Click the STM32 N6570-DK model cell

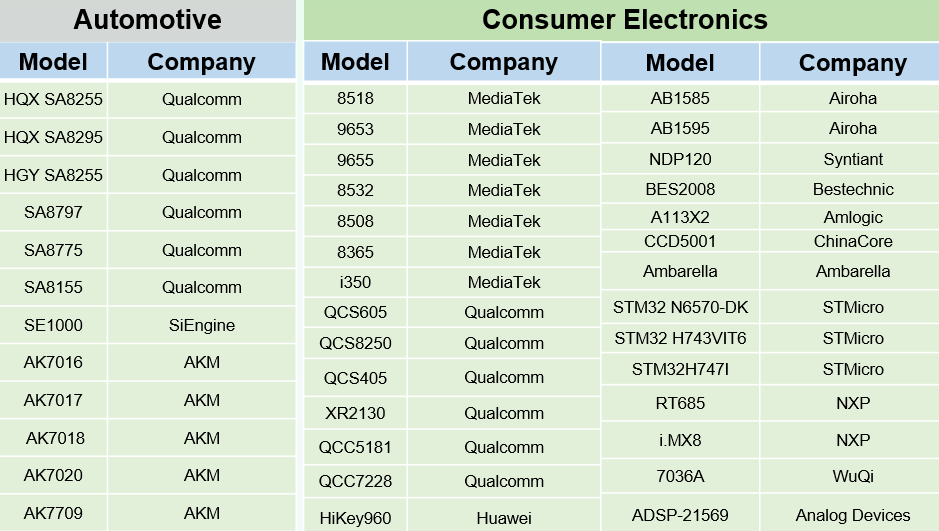[680, 307]
